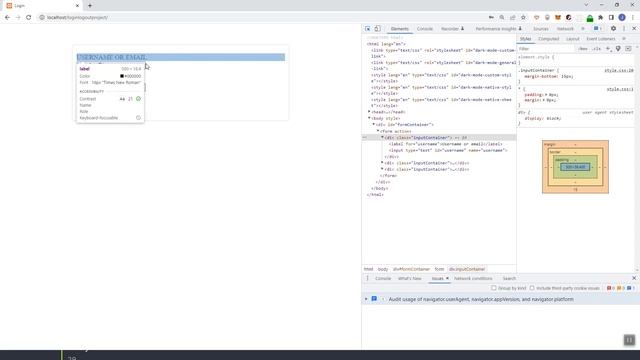Open the Extensions puzzle piece menu

[600, 18]
